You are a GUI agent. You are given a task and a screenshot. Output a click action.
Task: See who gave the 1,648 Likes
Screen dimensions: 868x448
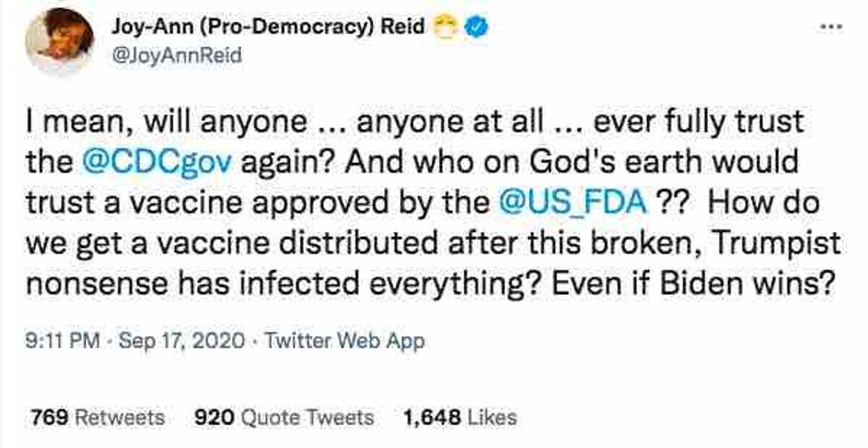click(459, 416)
